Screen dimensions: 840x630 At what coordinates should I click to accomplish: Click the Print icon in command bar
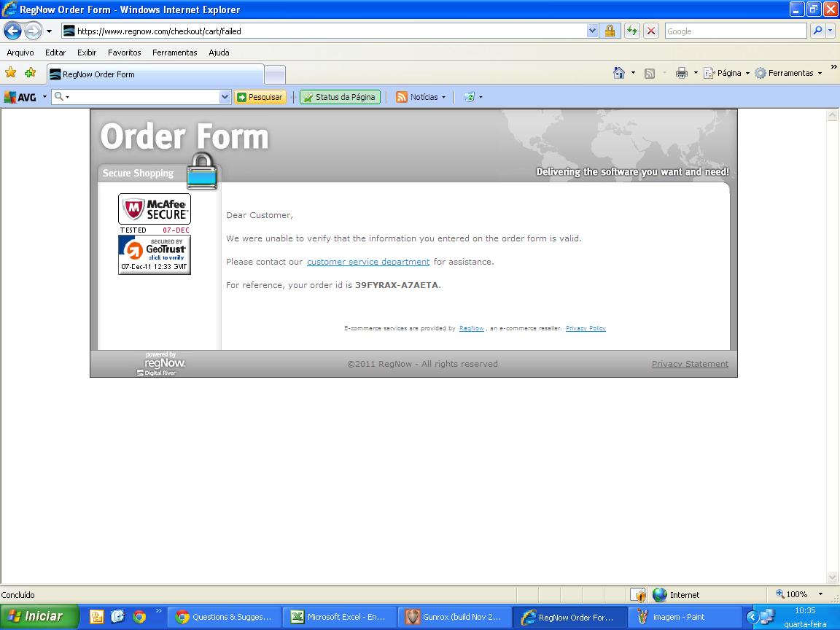(x=682, y=73)
